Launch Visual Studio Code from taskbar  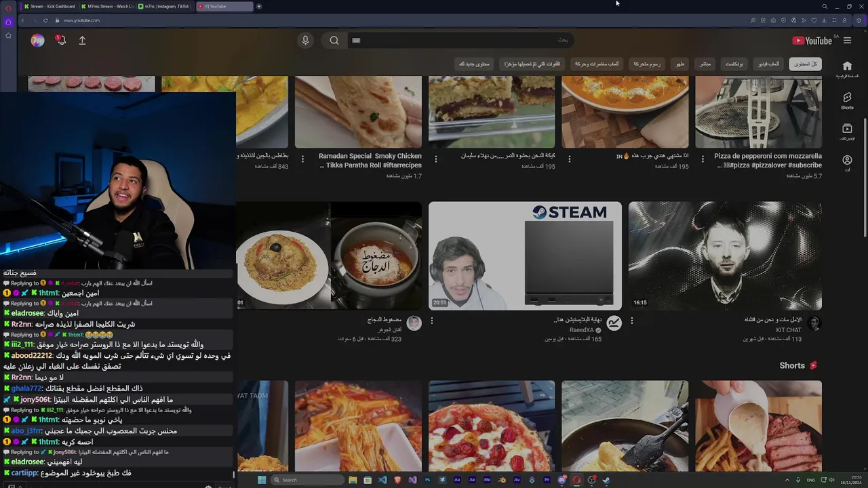pos(382,480)
